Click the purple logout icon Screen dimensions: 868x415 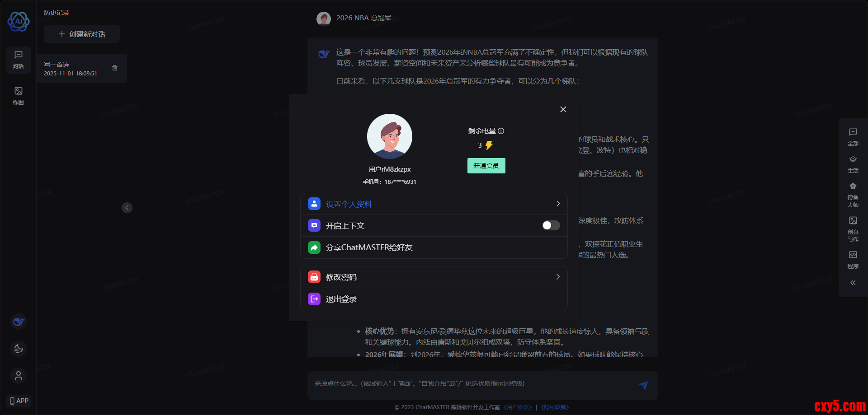[314, 299]
